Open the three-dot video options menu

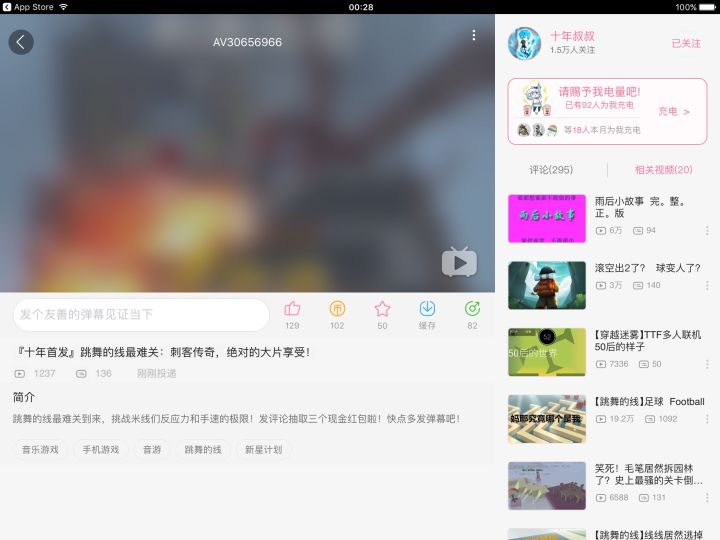point(473,35)
